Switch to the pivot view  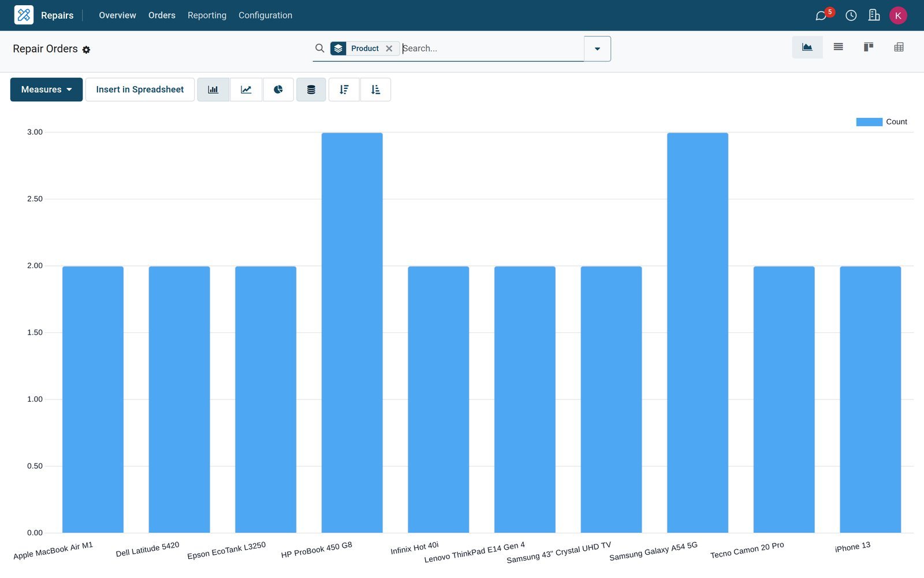click(x=899, y=47)
